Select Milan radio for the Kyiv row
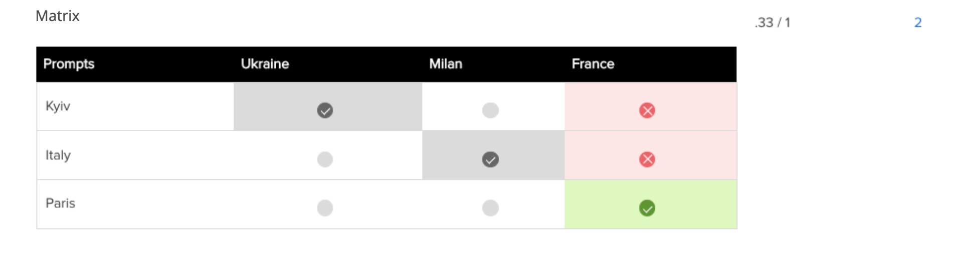Image resolution: width=980 pixels, height=256 pixels. (490, 110)
